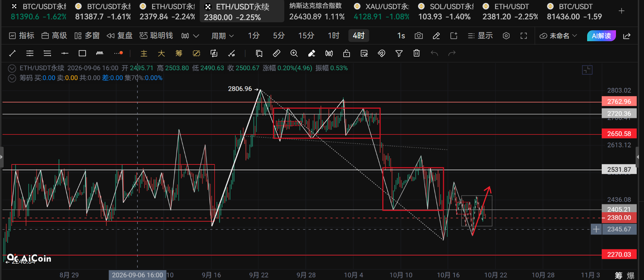This screenshot has height=280, width=644.
Task: Click the 复盘 replay button
Action: click(120, 36)
